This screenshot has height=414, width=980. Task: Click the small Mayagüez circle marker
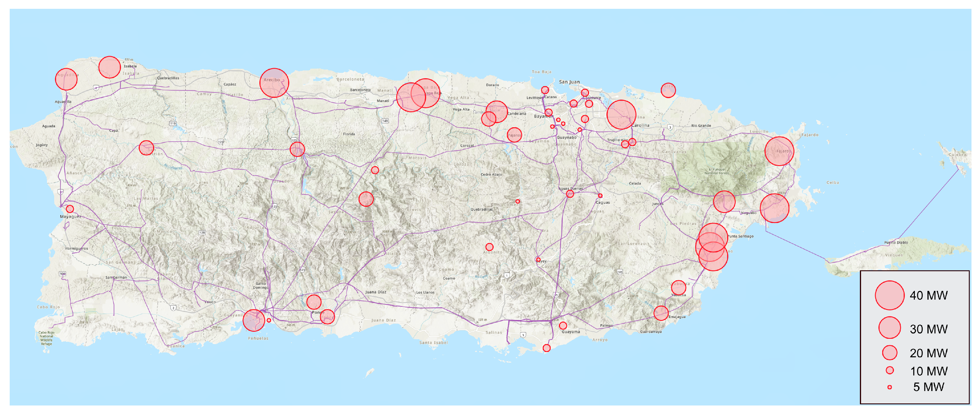(x=70, y=209)
